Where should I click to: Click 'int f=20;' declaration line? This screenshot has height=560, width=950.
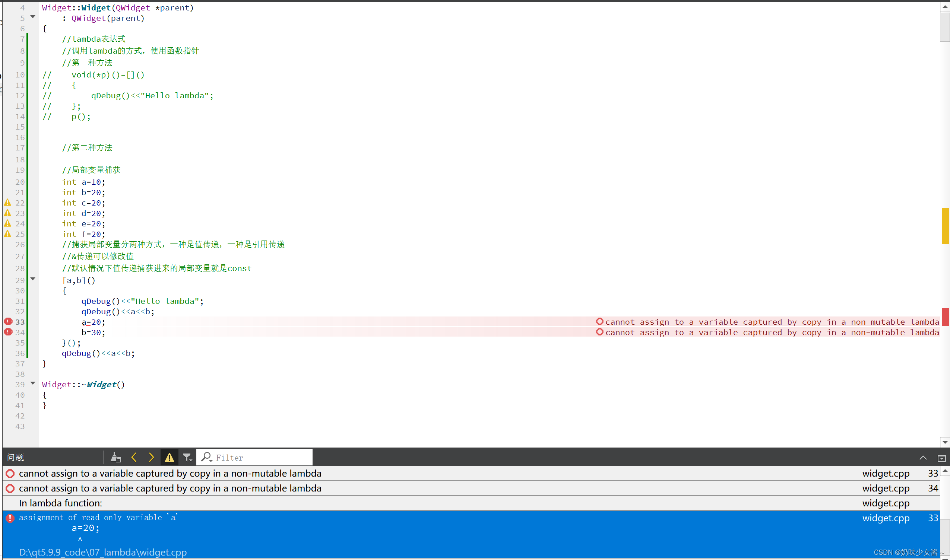point(83,234)
